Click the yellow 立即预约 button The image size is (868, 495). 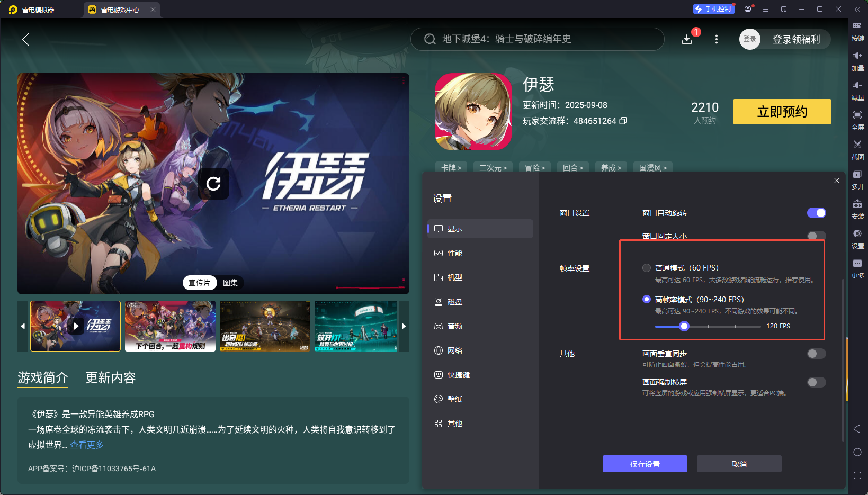(x=782, y=112)
